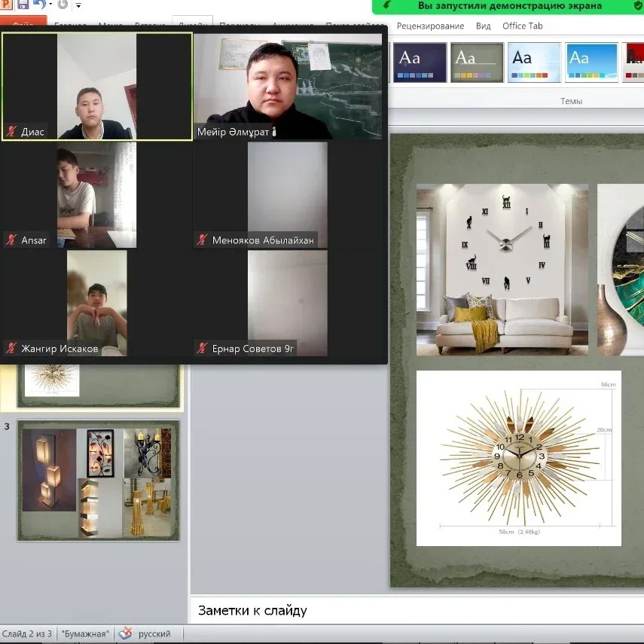Viewport: 644px width, 644px height.
Task: Open the Undo history dropdown arrow
Action: point(50,5)
